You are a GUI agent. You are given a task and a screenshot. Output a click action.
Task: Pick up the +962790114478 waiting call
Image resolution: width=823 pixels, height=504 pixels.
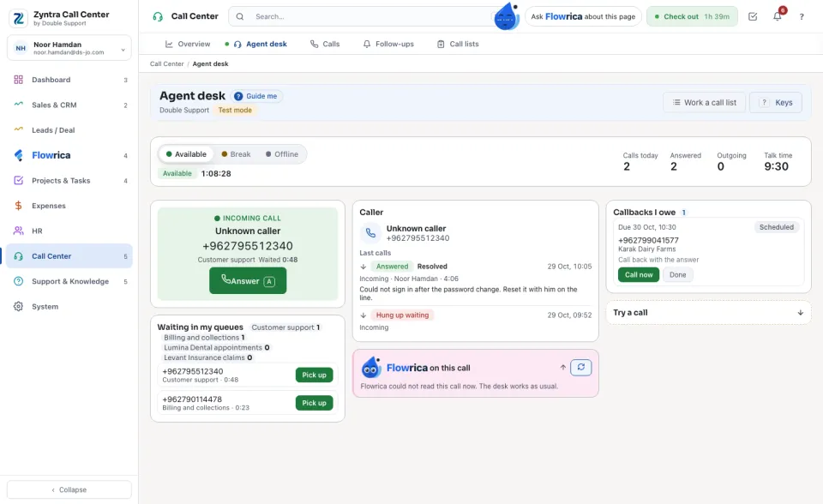click(x=314, y=403)
